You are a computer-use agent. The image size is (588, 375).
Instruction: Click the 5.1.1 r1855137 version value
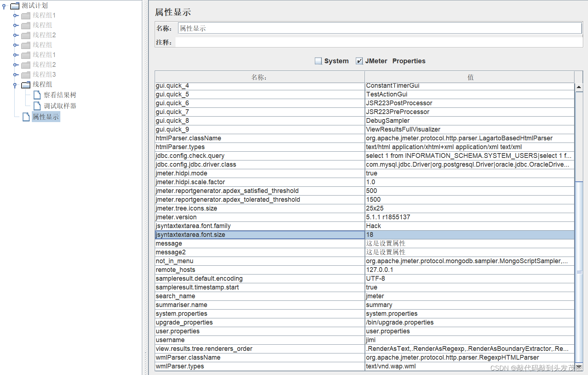tap(470, 217)
